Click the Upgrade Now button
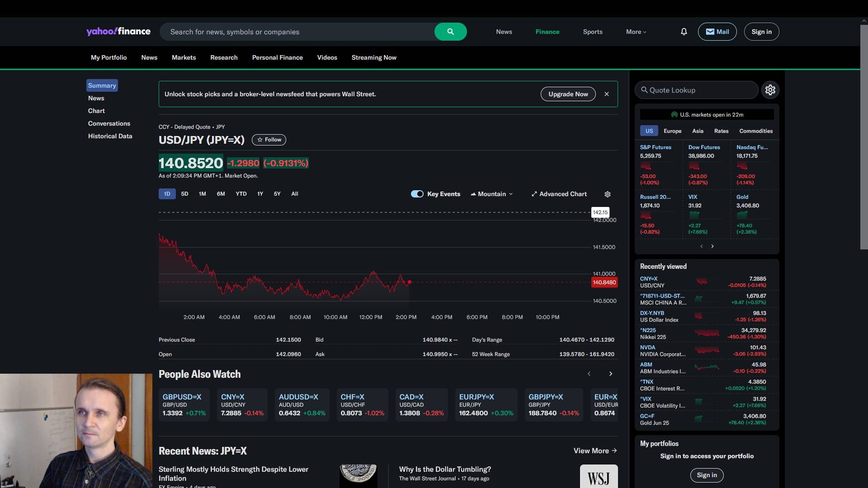 tap(568, 94)
